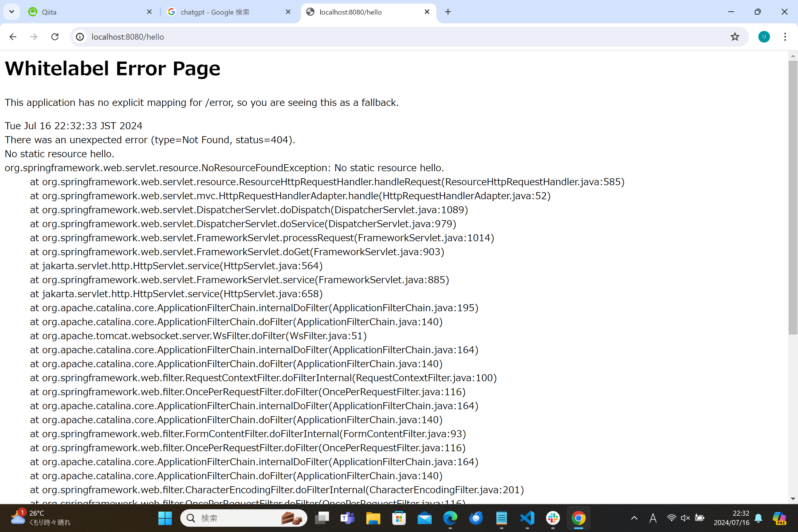Open File Explorer from taskbar
Image resolution: width=798 pixels, height=532 pixels.
(x=373, y=518)
